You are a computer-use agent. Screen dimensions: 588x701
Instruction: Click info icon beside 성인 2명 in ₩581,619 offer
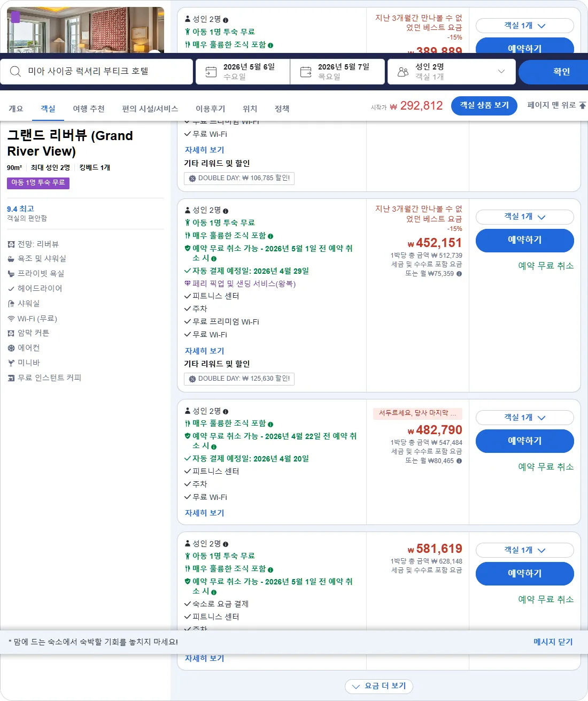click(x=226, y=544)
